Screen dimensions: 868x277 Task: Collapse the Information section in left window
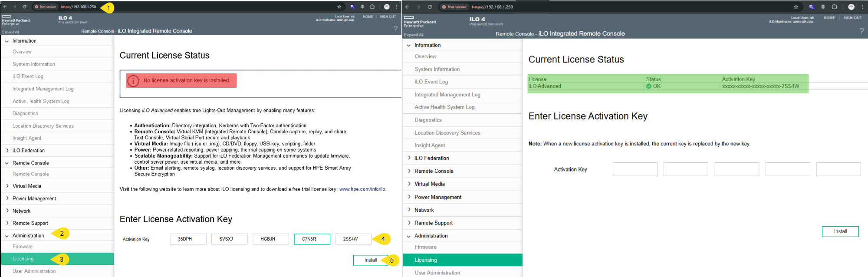tap(7, 41)
